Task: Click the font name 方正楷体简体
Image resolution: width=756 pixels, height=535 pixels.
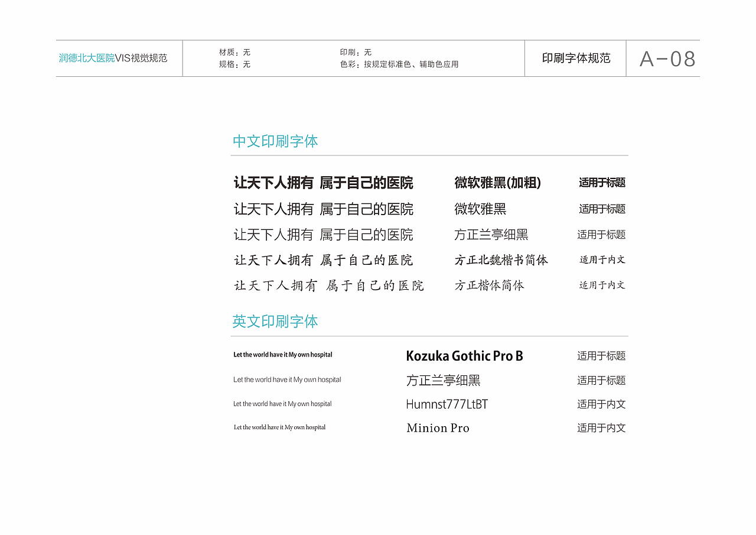Action: (489, 286)
